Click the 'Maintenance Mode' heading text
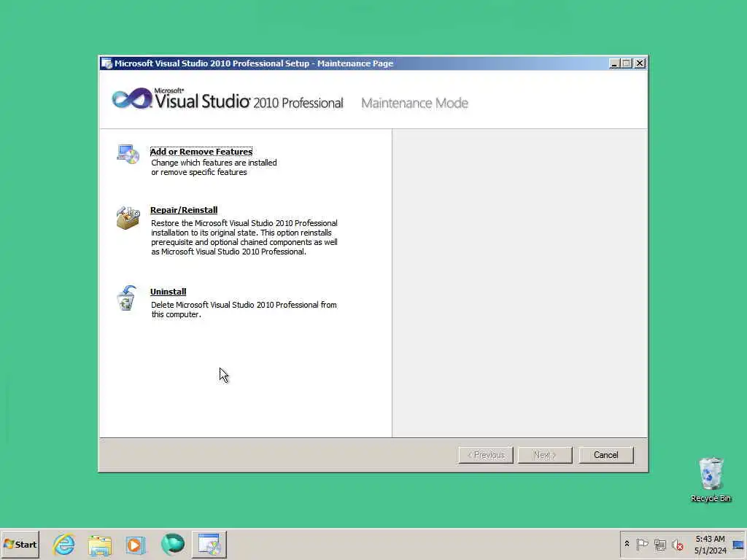The image size is (747, 560). pyautogui.click(x=414, y=103)
